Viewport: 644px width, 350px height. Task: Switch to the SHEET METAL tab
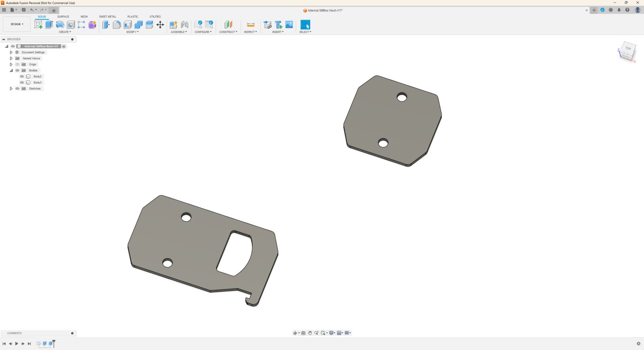tap(107, 16)
